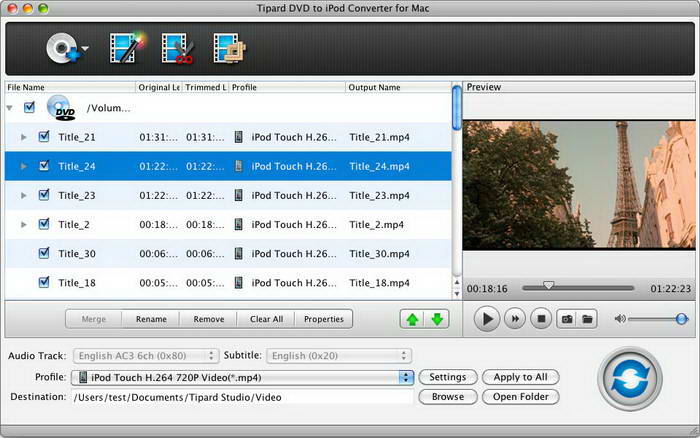The width and height of the screenshot is (700, 438).
Task: Open the Audio Track dropdown
Action: click(146, 356)
